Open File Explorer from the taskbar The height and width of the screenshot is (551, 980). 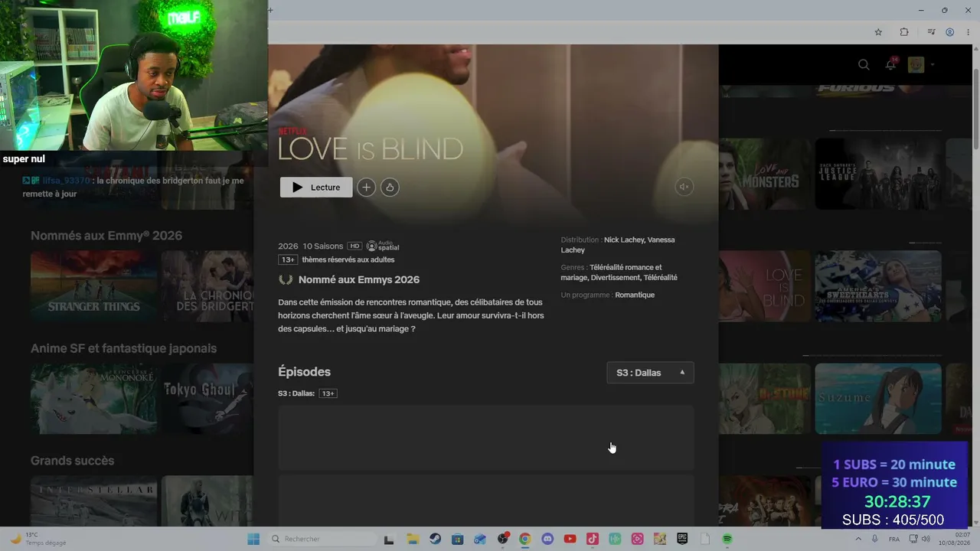tap(412, 539)
